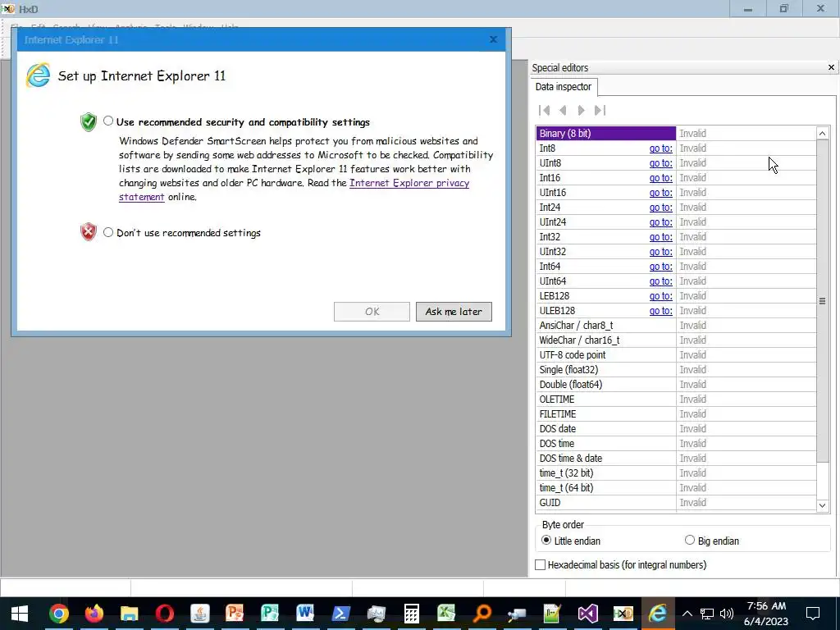This screenshot has height=630, width=840.
Task: Close the Internet Explorer 11 dialog
Action: [493, 39]
